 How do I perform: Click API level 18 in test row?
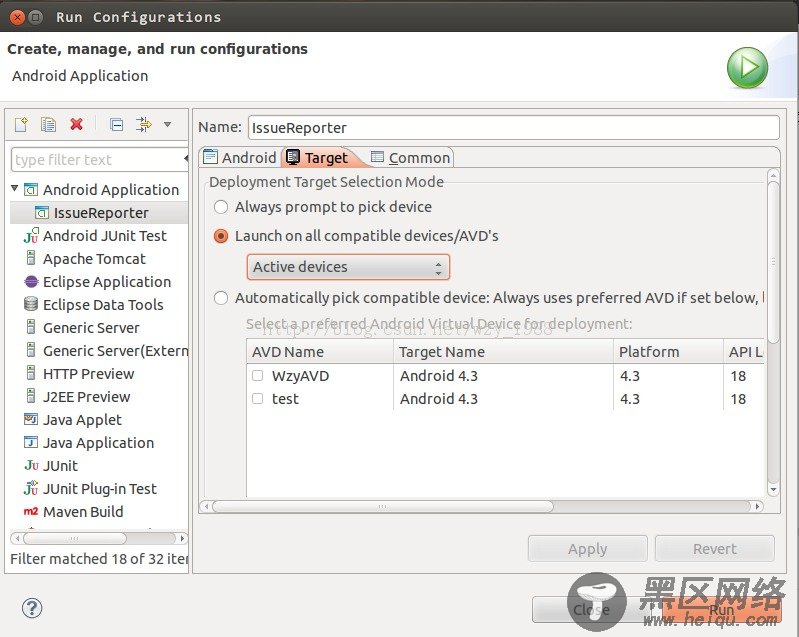click(x=738, y=399)
